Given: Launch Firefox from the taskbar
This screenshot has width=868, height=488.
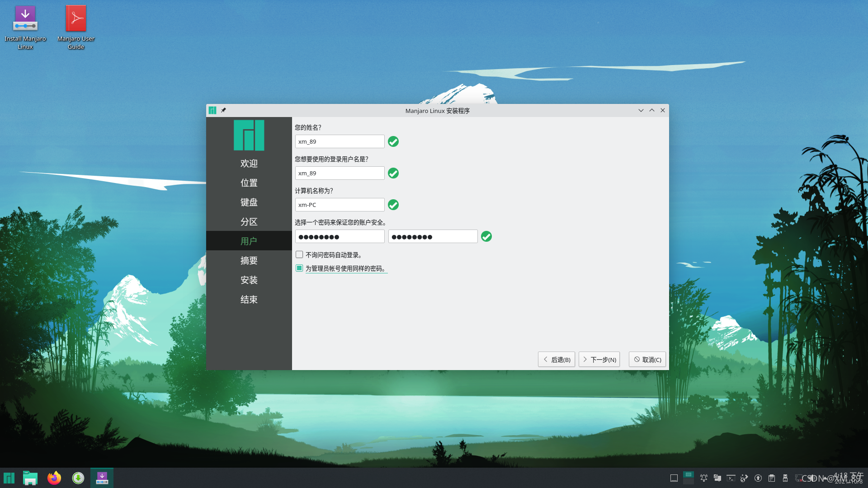Looking at the screenshot, I should (x=54, y=478).
